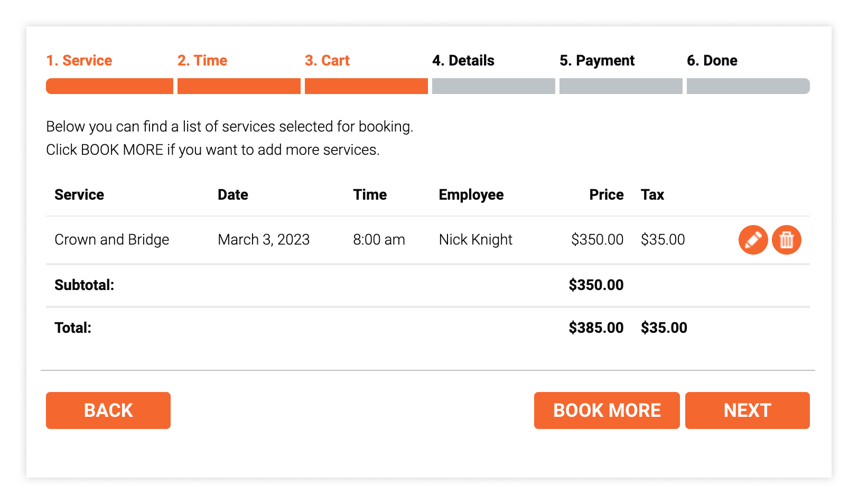
Task: Click the pencil edit icon for Crown and Bridge
Action: (x=753, y=240)
